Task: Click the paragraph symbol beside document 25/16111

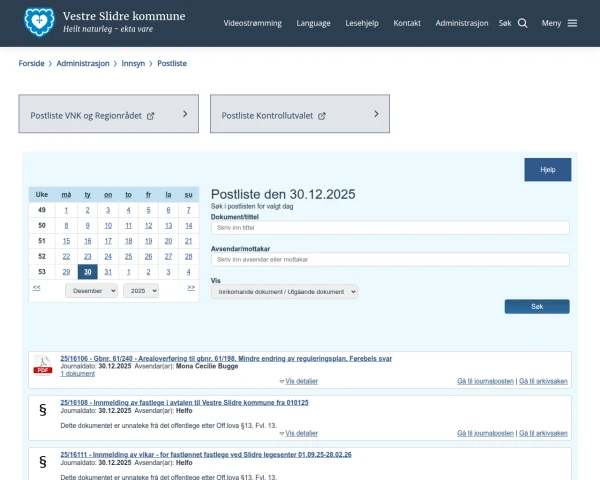Action: [x=43, y=461]
